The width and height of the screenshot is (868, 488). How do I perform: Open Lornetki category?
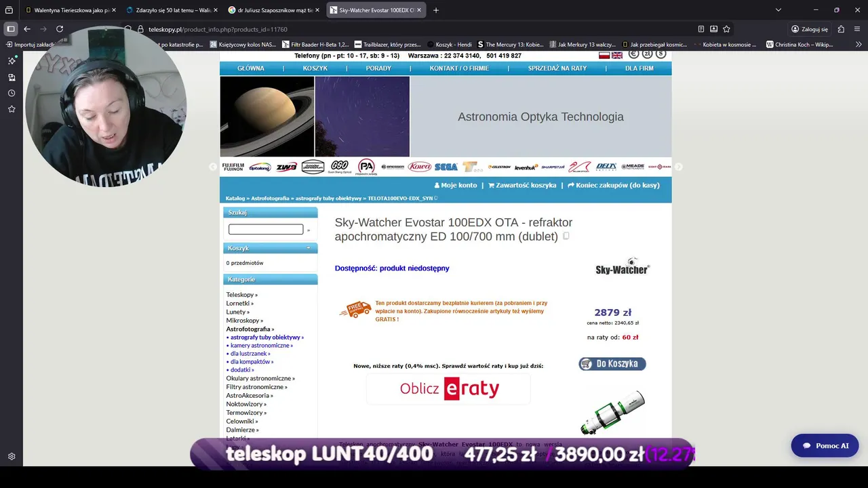pyautogui.click(x=240, y=304)
